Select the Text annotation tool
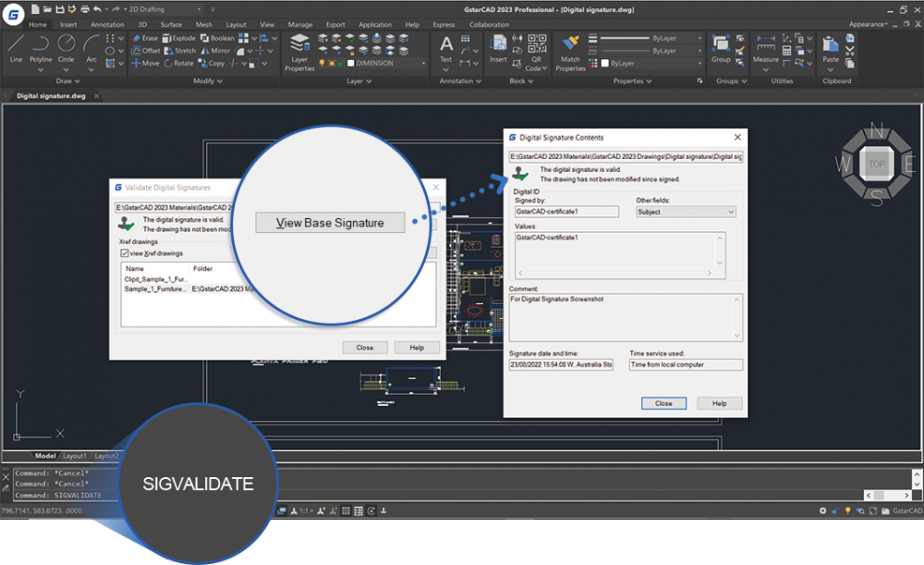 pyautogui.click(x=446, y=48)
